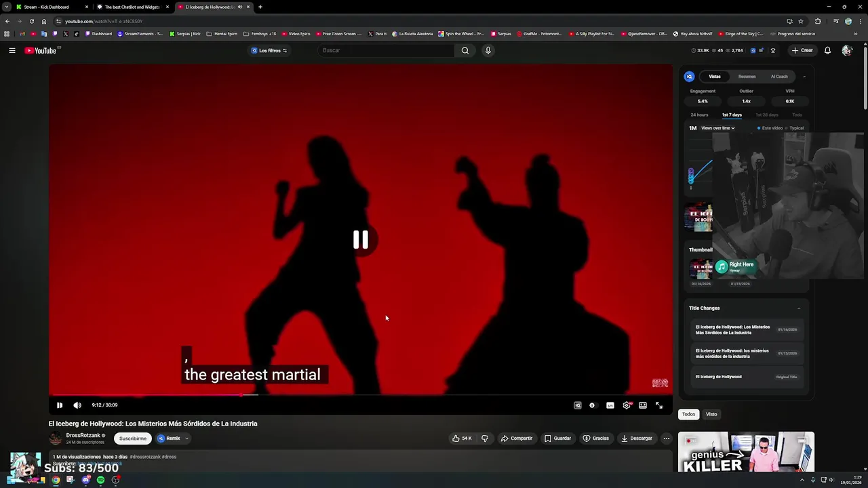The height and width of the screenshot is (488, 868).
Task: Subscribe to DrossRotzank with Suscribirme
Action: pyautogui.click(x=133, y=439)
